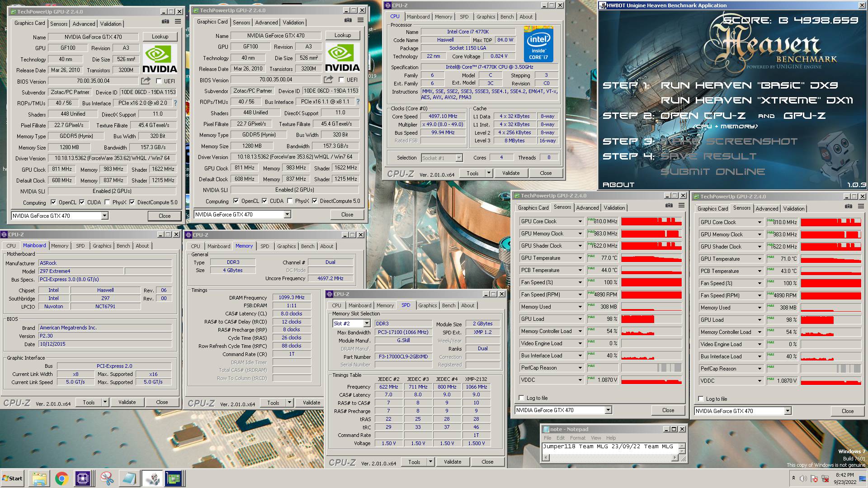Click ABOUT in HWBOT Heaven window
Image resolution: width=868 pixels, height=488 pixels.
(618, 185)
